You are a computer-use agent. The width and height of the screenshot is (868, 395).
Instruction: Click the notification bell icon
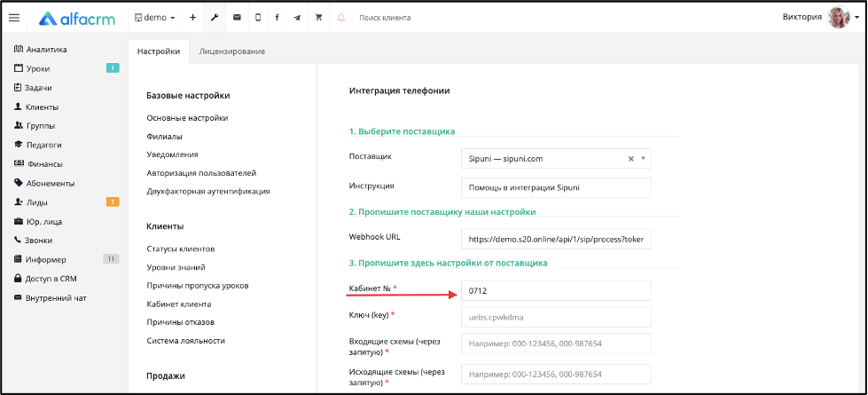tap(341, 18)
